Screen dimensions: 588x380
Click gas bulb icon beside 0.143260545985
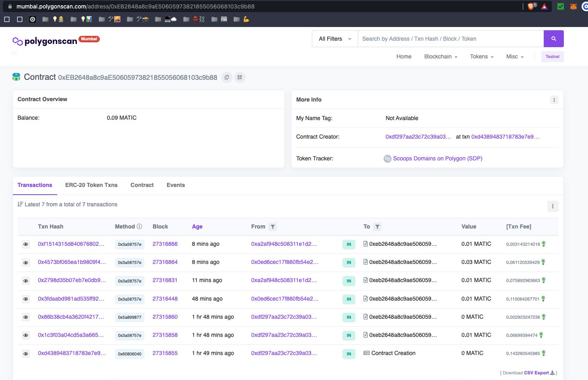(x=544, y=353)
